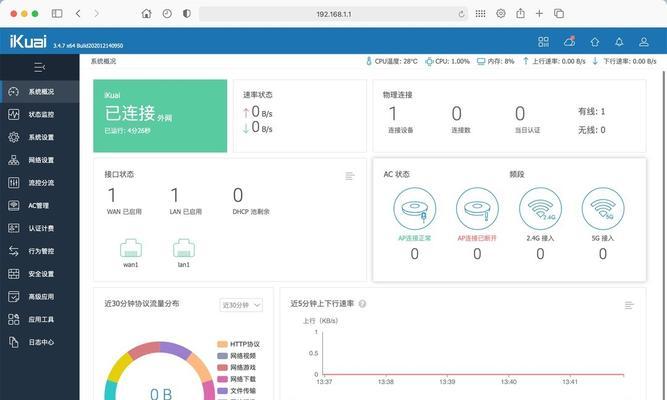The width and height of the screenshot is (667, 400).
Task: Toggle the Safari sidebar button
Action: click(57, 14)
